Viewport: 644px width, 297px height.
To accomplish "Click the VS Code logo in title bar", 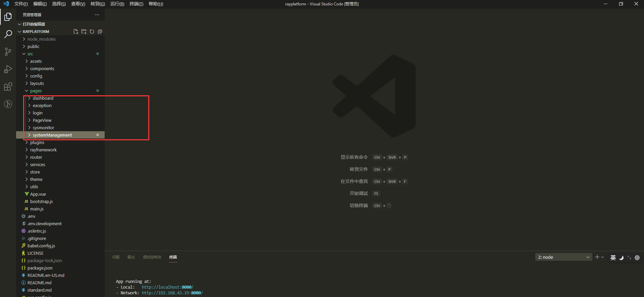I will coord(6,4).
